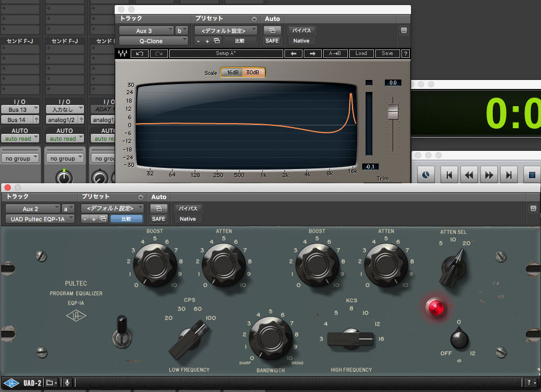541x392 pixels.
Task: Bypass the UAD Pultec plug-in
Action: [x=188, y=209]
